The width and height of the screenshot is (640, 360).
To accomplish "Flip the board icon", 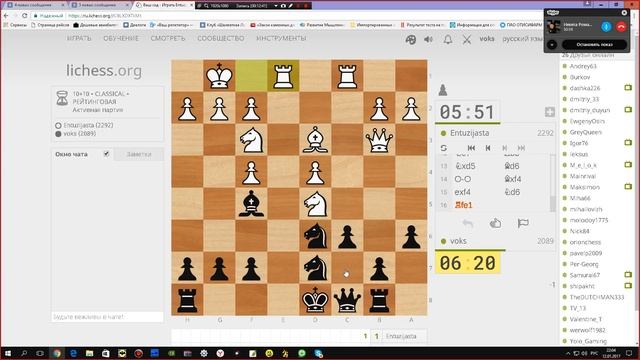I will (x=444, y=148).
